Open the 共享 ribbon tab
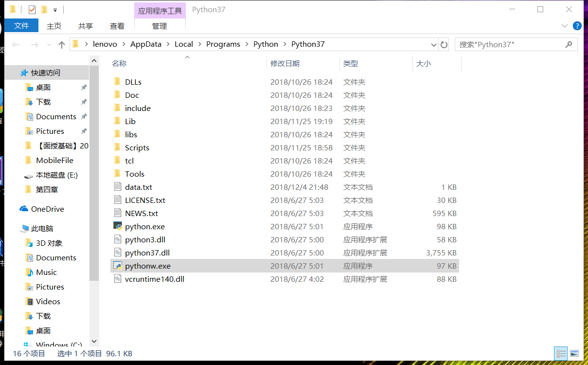 point(86,26)
